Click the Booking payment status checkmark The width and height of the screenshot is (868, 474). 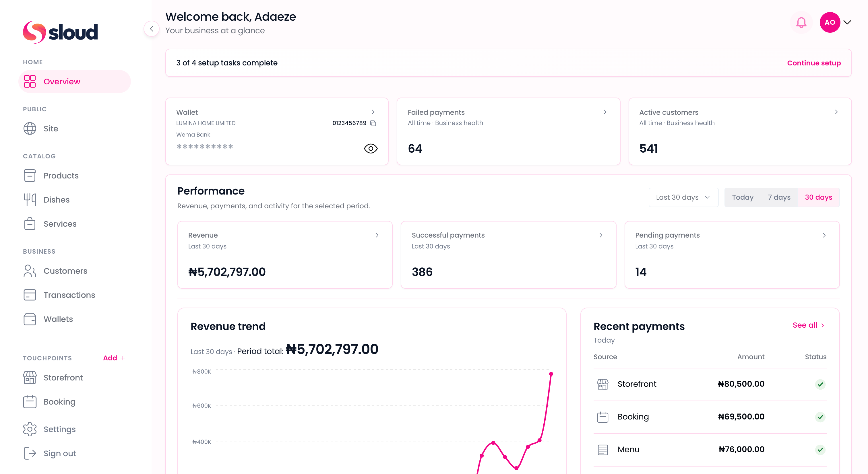pyautogui.click(x=820, y=417)
